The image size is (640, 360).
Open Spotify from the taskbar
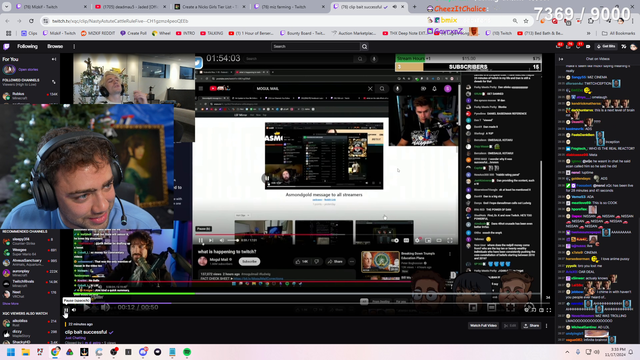point(187,352)
